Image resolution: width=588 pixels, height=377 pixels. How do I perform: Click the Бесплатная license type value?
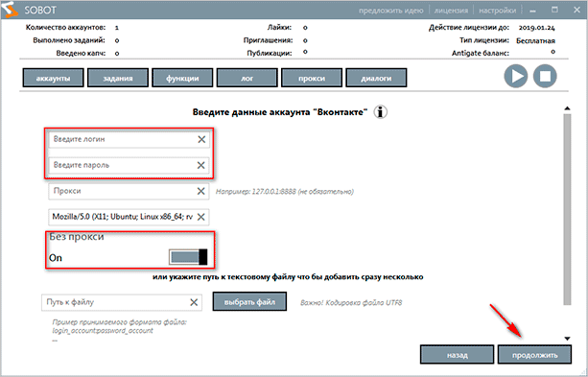(535, 40)
